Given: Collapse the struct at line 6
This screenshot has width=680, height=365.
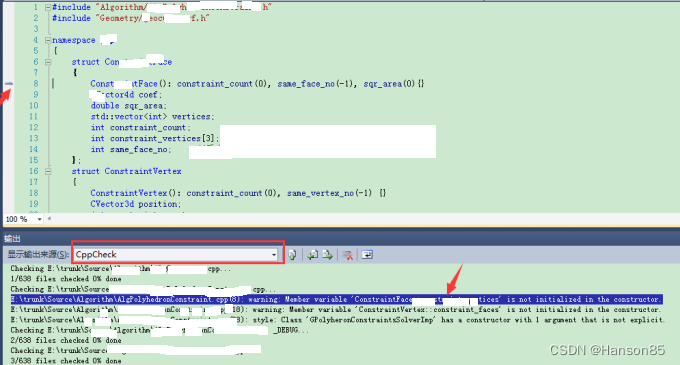Looking at the screenshot, I should (48, 62).
